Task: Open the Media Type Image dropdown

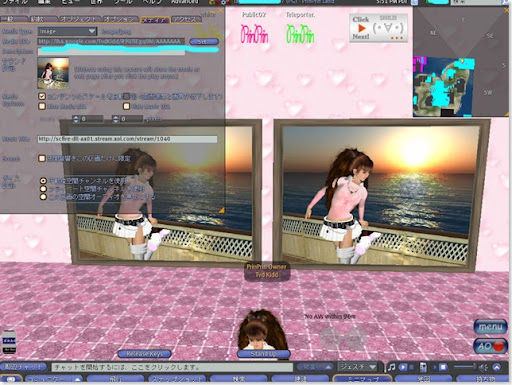Action: click(67, 31)
